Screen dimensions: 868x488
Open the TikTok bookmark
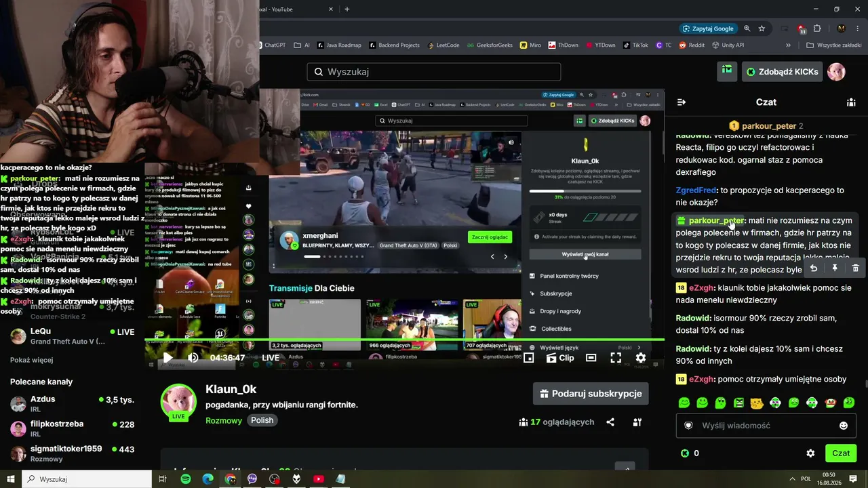click(x=635, y=45)
